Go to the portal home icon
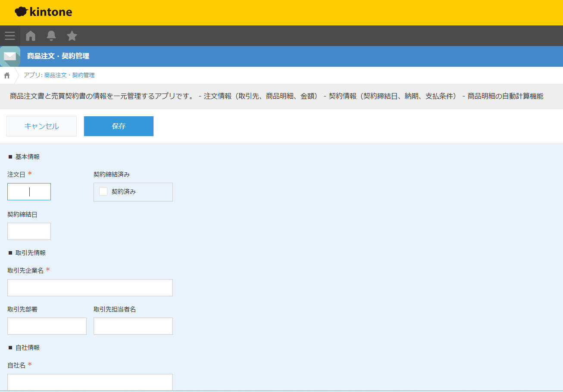The height and width of the screenshot is (392, 563). pyautogui.click(x=31, y=36)
